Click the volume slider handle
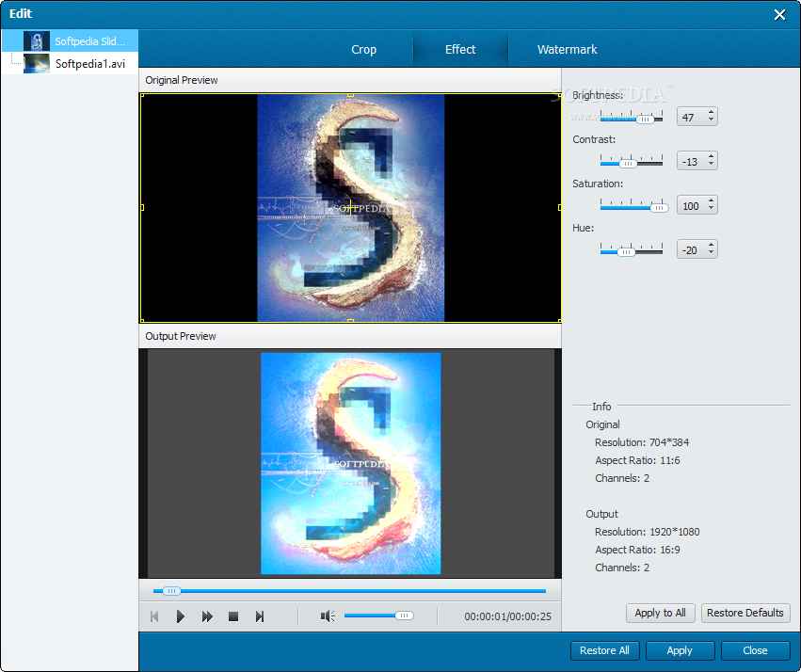 click(x=404, y=616)
